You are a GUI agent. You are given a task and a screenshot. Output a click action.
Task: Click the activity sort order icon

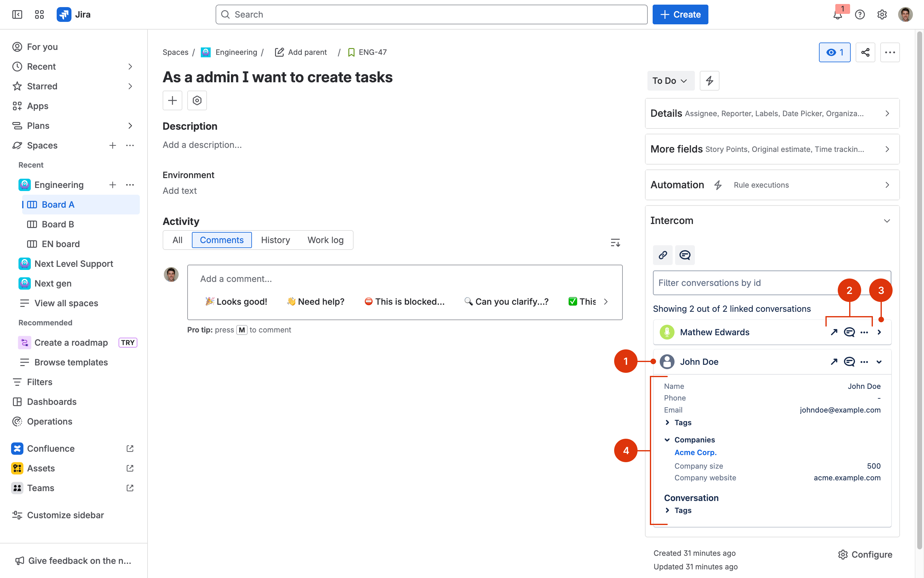(x=615, y=243)
